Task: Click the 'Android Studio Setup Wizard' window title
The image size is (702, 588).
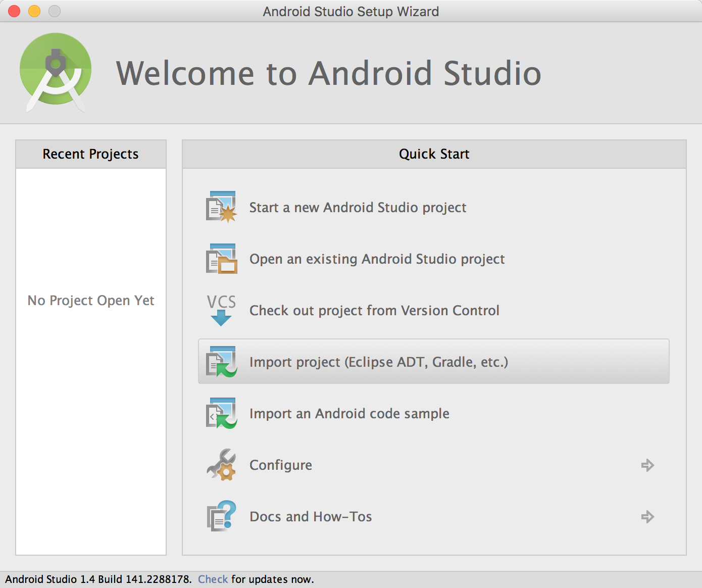Action: coord(351,11)
